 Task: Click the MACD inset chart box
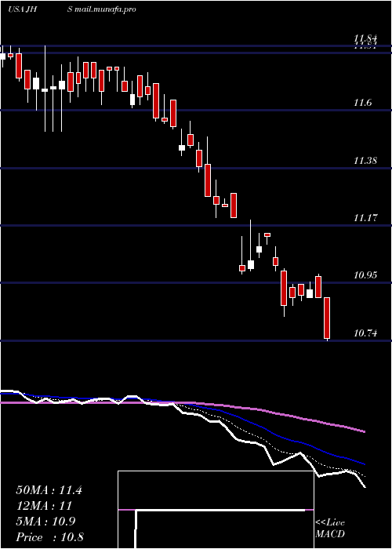pyautogui.click(x=216, y=510)
